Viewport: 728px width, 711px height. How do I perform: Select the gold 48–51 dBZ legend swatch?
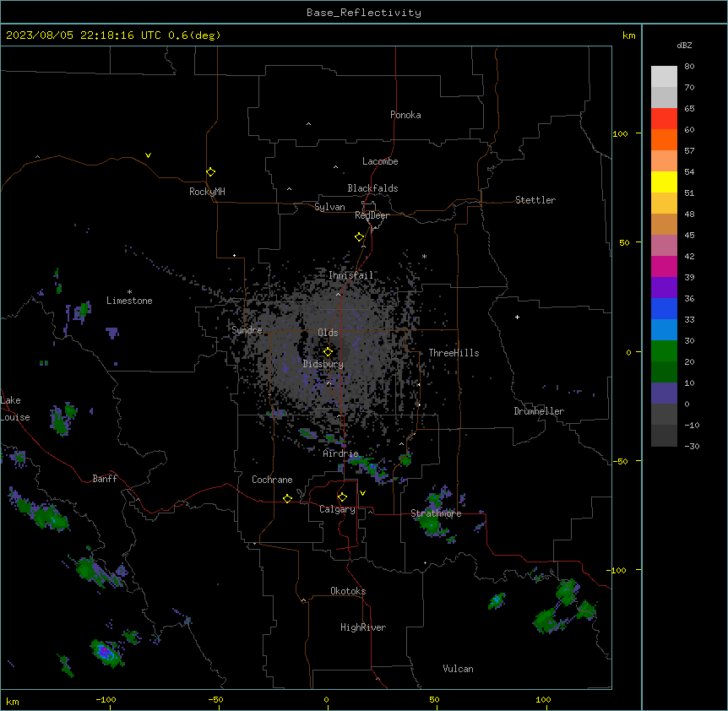664,204
